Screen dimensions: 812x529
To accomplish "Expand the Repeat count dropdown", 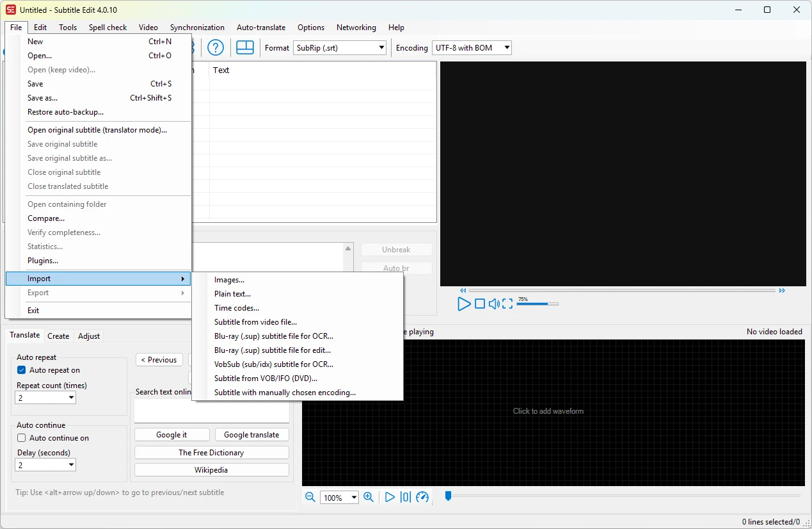I will click(45, 398).
